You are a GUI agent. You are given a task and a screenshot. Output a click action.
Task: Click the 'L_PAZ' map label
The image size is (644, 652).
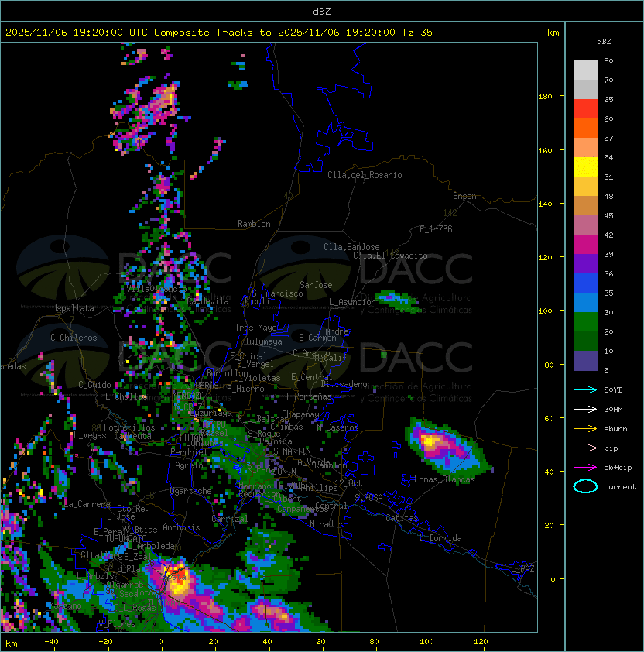(x=522, y=569)
